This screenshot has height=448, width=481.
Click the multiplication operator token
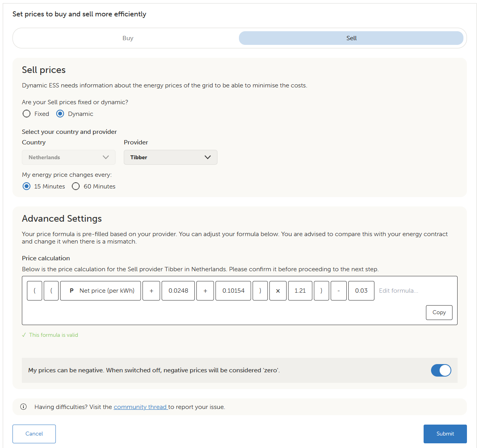click(278, 291)
